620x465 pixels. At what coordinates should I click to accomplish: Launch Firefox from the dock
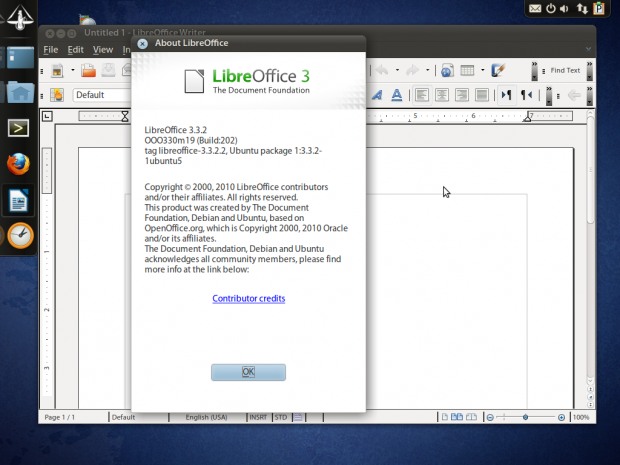pos(18,164)
